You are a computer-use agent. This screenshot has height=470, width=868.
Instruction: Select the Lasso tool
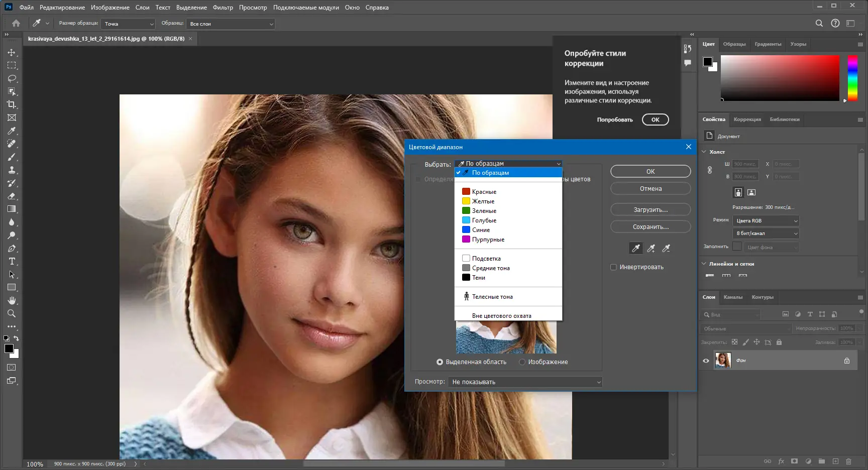click(12, 79)
